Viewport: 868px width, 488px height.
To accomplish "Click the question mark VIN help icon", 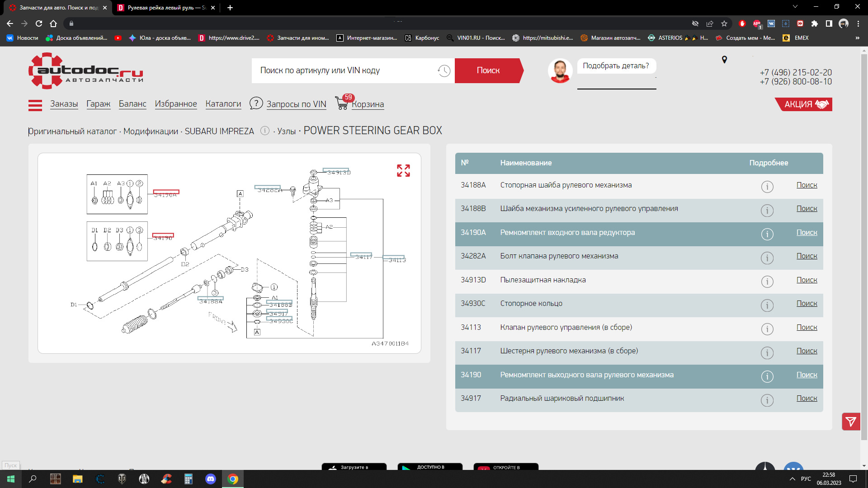I will [x=256, y=103].
